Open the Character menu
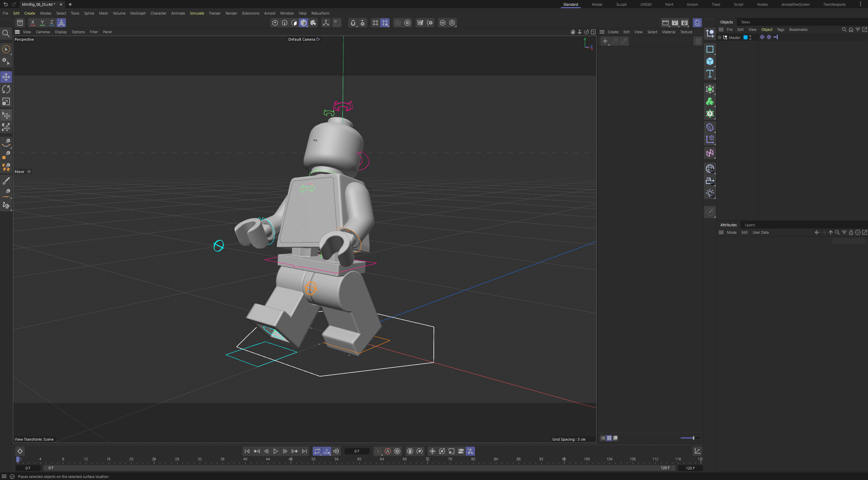The image size is (868, 480). (x=158, y=13)
